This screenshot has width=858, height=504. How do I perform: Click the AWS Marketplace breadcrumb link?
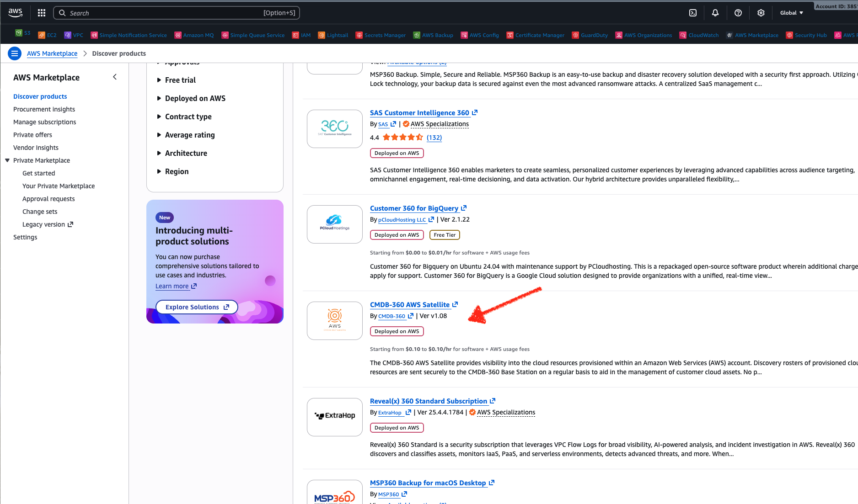point(52,53)
